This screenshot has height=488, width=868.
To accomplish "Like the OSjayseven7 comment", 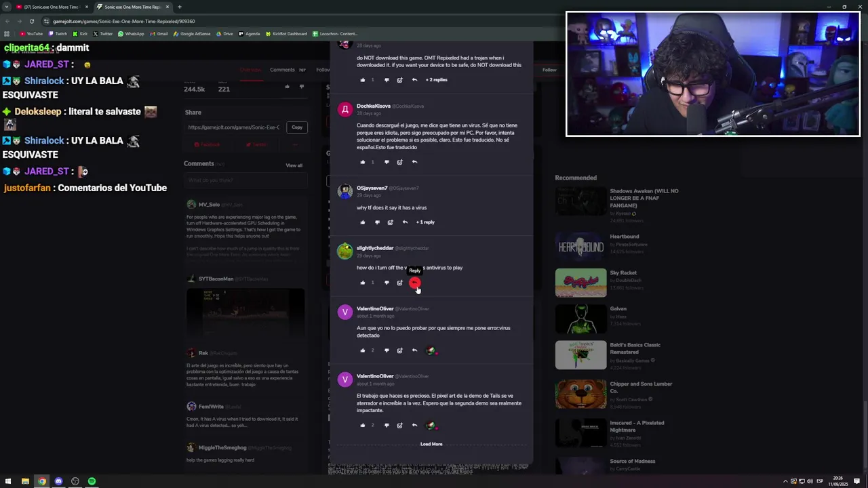I will (x=363, y=222).
